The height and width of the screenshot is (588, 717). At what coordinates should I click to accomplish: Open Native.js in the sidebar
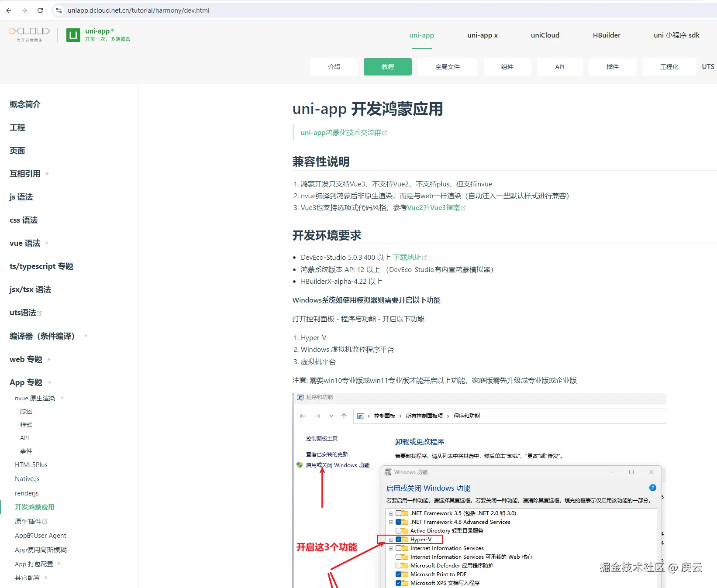(27, 479)
